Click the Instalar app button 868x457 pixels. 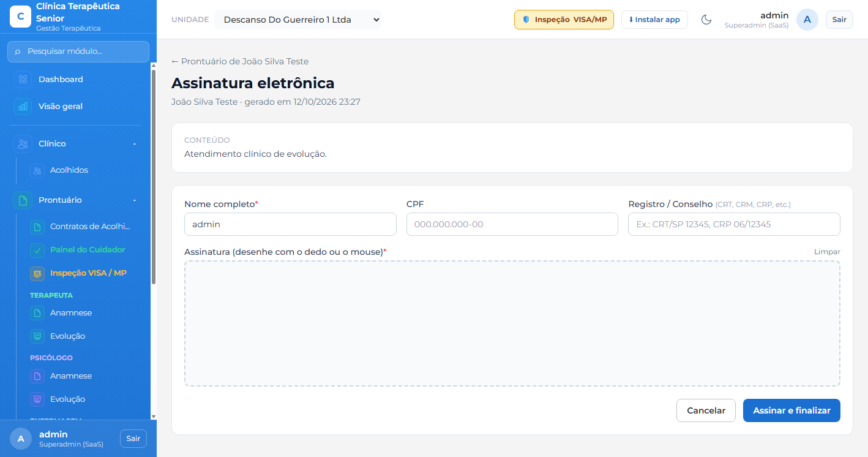coord(654,20)
